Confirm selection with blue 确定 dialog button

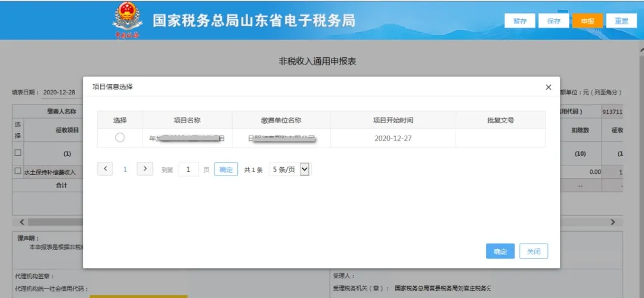point(500,251)
